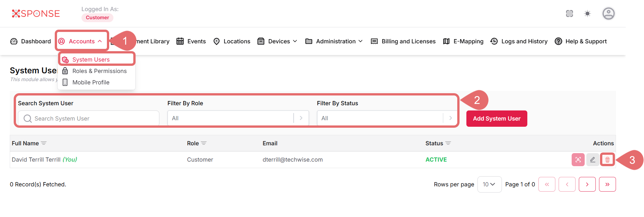This screenshot has height=217, width=644.
Task: Click the Role column sort icon
Action: [x=204, y=143]
